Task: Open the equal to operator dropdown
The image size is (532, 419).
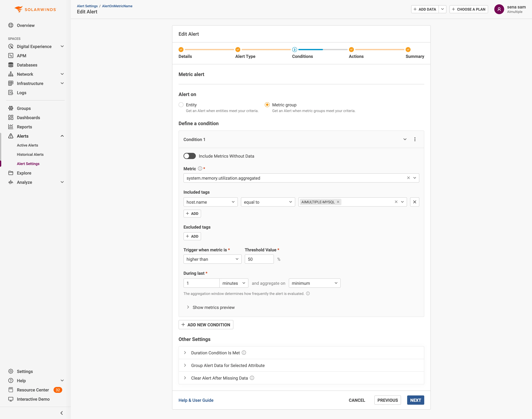Action: pos(268,202)
